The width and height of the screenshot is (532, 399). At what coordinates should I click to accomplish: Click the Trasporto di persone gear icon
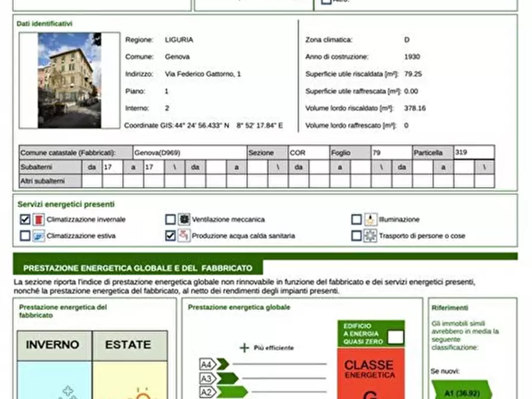370,235
